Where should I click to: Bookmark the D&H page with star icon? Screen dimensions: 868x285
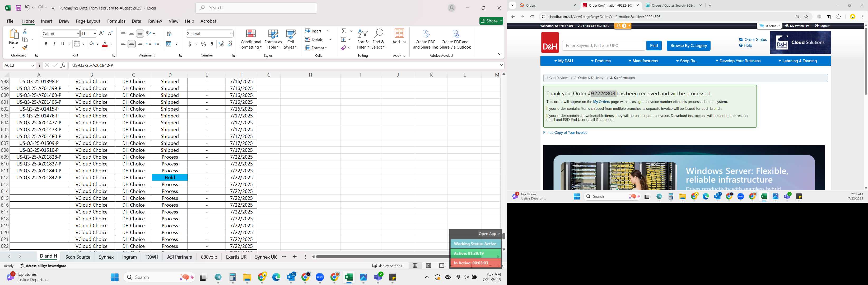pyautogui.click(x=806, y=16)
